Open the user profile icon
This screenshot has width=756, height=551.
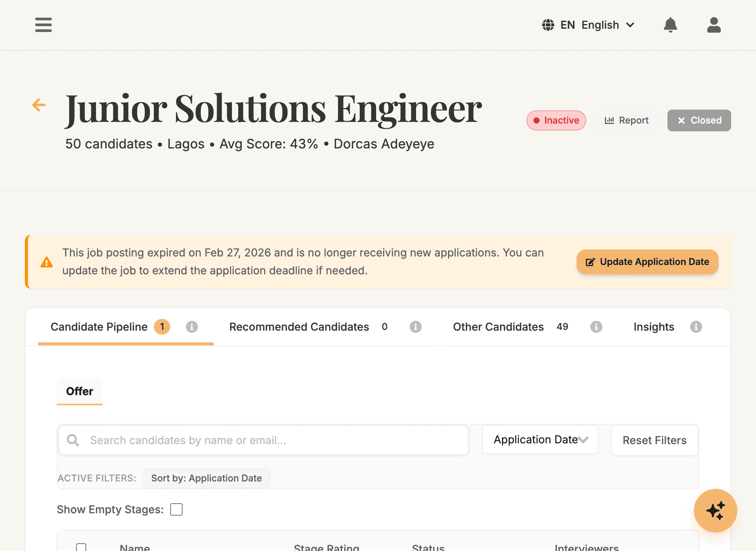coord(714,25)
